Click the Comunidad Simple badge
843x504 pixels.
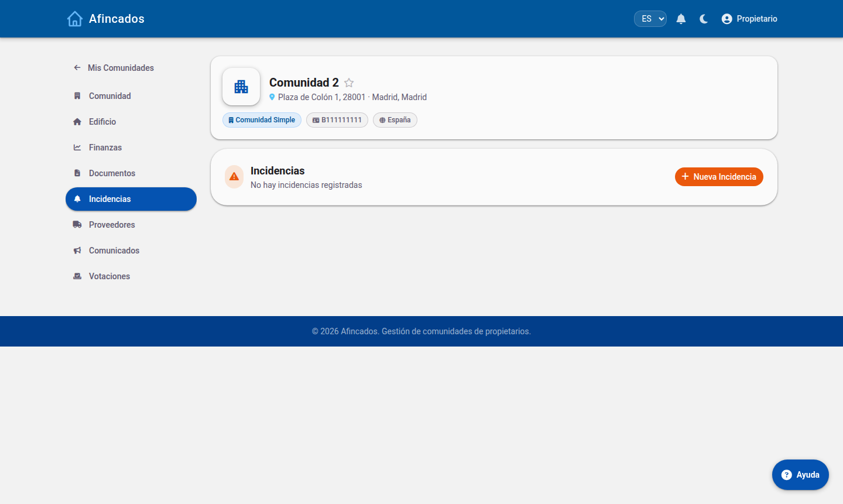click(262, 120)
